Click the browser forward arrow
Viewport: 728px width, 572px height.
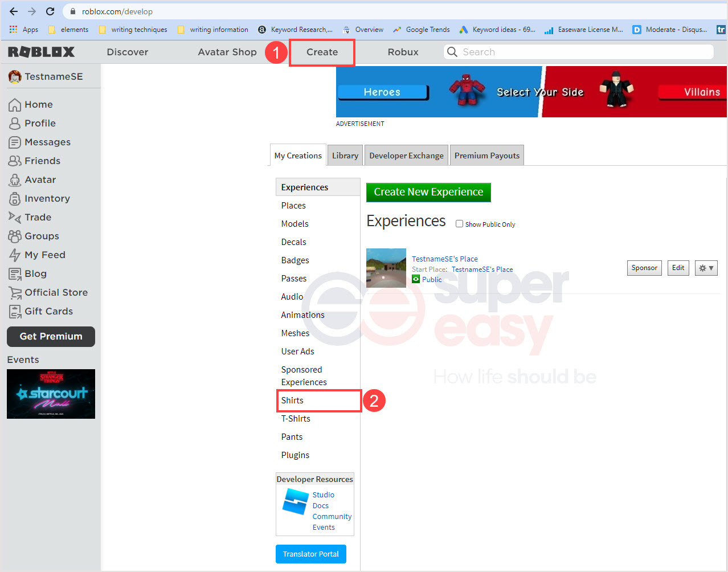pyautogui.click(x=32, y=11)
